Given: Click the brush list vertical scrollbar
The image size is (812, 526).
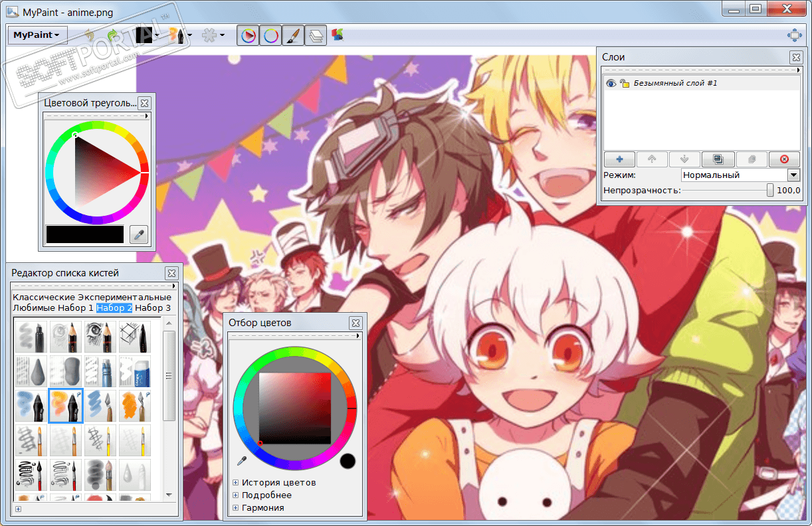Looking at the screenshot, I should coord(169,375).
